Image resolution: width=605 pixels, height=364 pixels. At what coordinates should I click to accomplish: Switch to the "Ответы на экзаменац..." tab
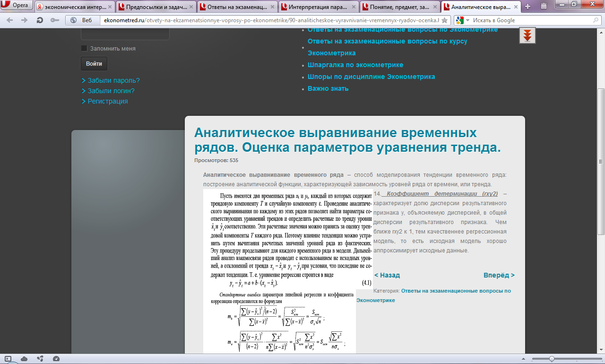point(236,7)
